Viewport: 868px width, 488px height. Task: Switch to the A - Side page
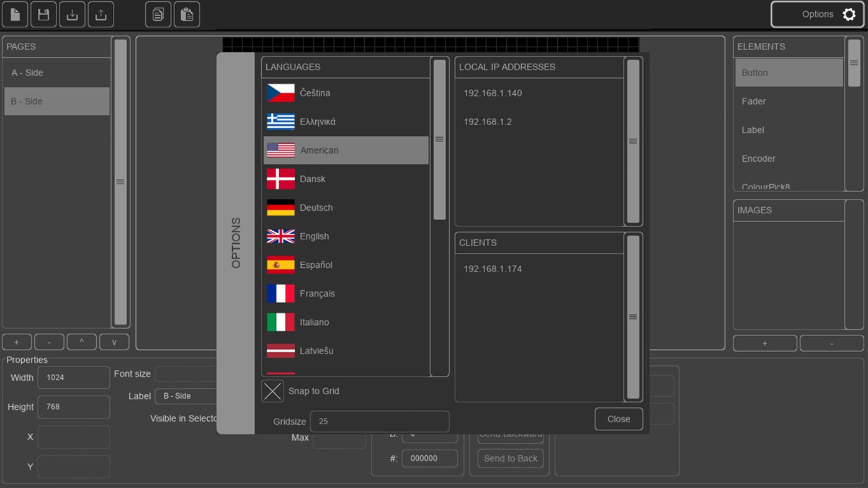(x=56, y=73)
